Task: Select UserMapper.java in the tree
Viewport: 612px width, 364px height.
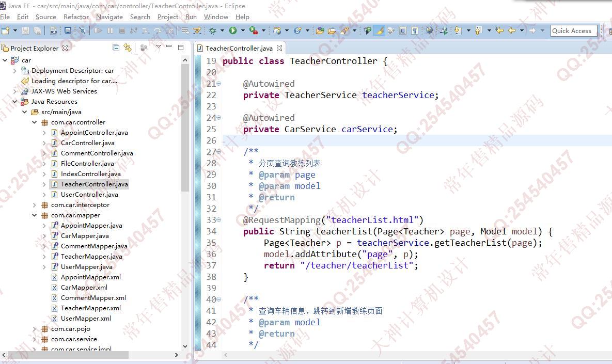Action: tap(86, 267)
